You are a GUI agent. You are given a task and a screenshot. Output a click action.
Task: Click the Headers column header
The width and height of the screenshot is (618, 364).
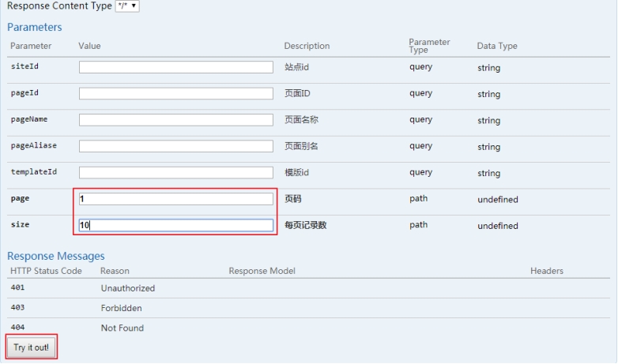(546, 271)
